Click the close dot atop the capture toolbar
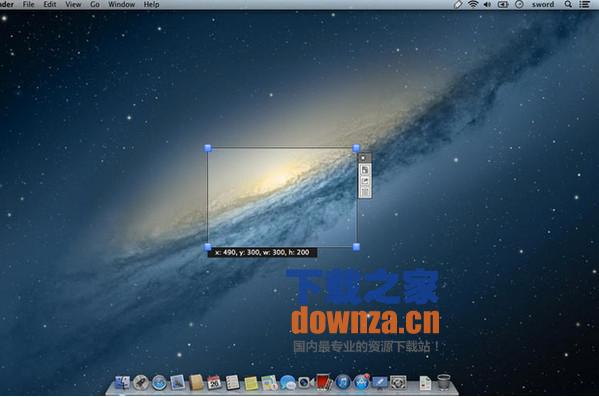Viewport: 599px width, 397px height. point(363,158)
